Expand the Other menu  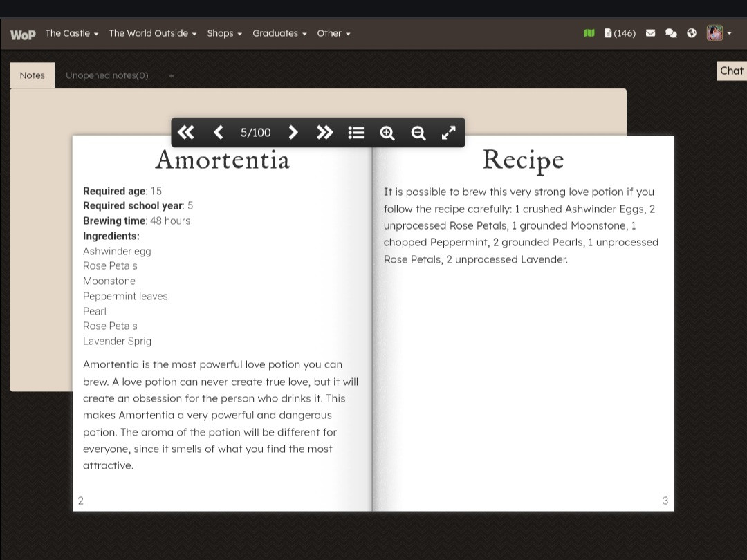[333, 33]
